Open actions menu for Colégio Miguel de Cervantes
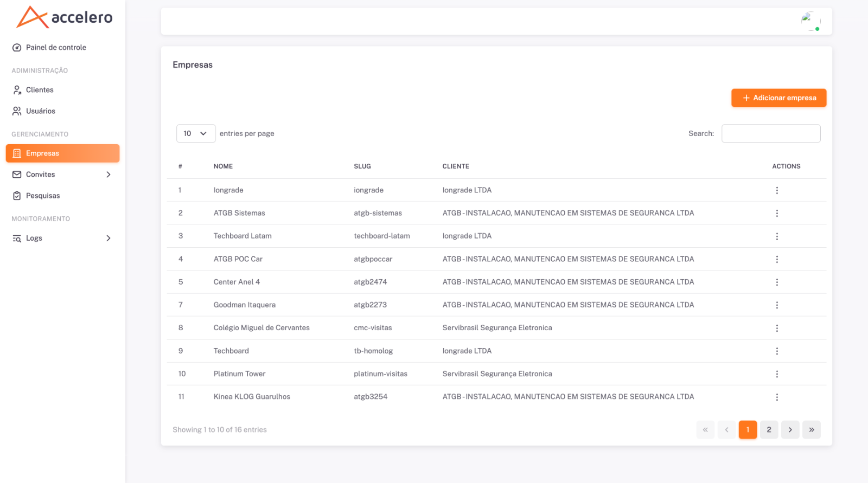 [x=777, y=329]
